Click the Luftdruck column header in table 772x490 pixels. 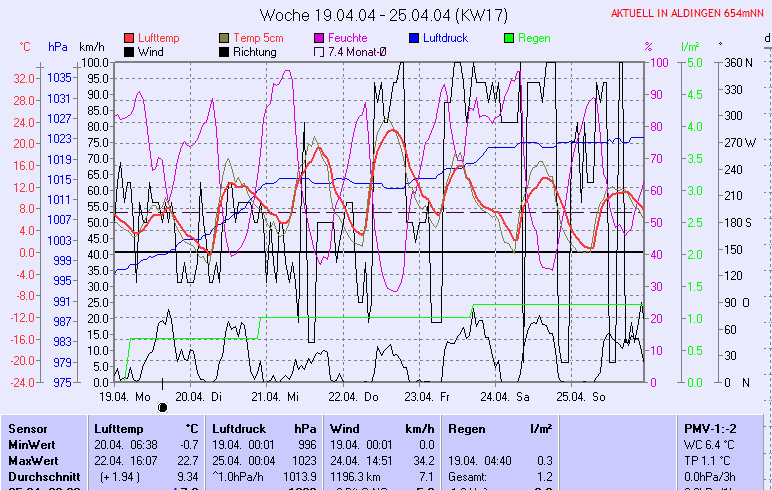(x=240, y=428)
